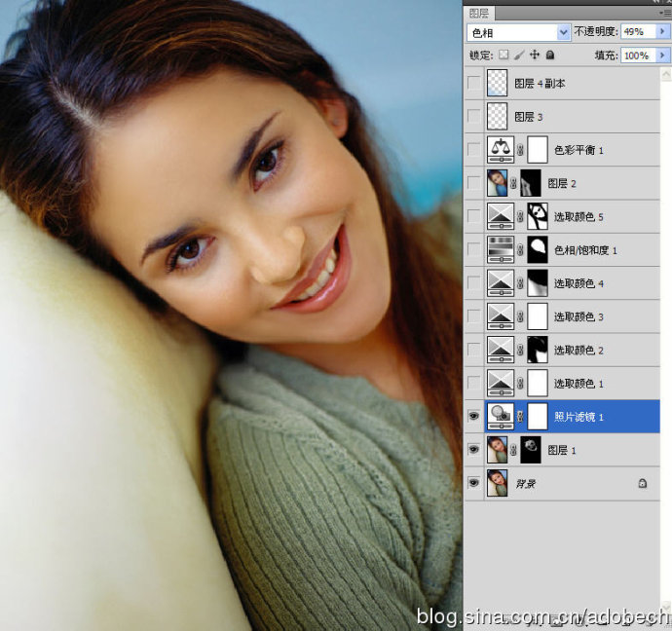The width and height of the screenshot is (672, 631).
Task: Hide the 照片滤镜 1 layer
Action: pos(474,416)
